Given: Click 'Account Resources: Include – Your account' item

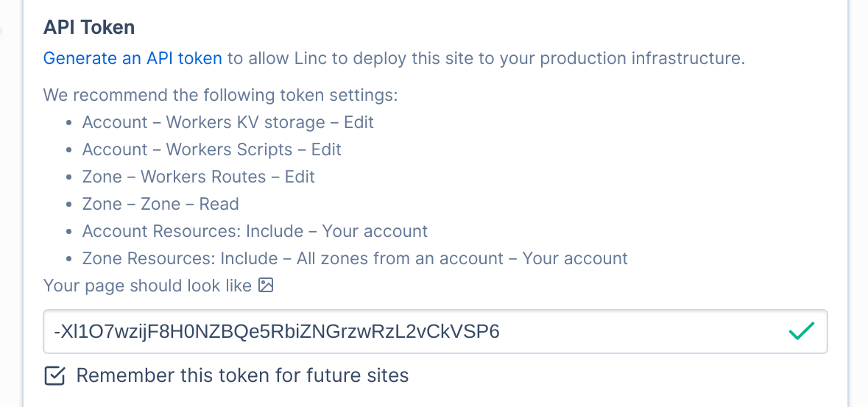Looking at the screenshot, I should 255,231.
